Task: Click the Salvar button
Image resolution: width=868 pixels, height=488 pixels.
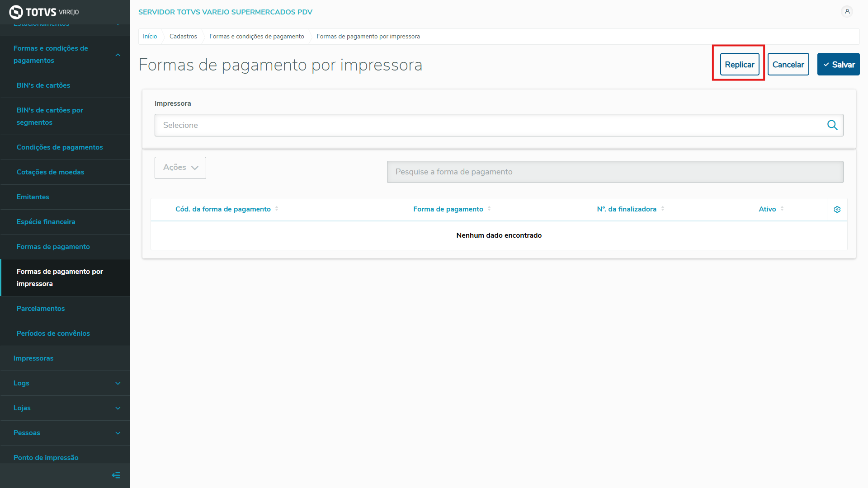Action: pos(838,65)
